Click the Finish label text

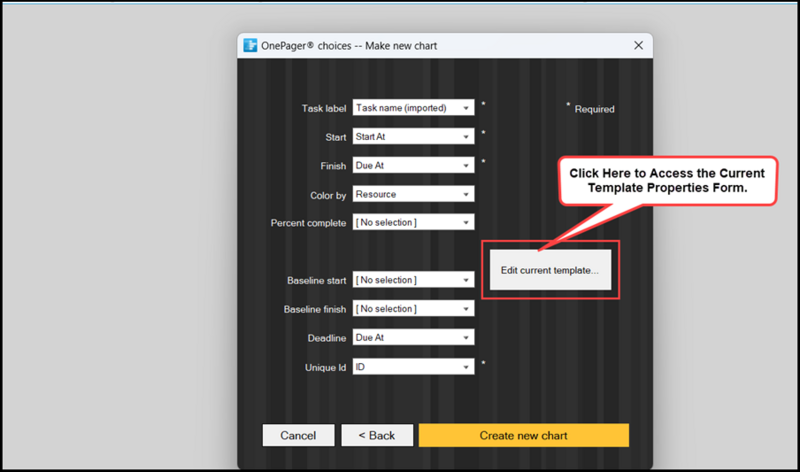[x=333, y=166]
